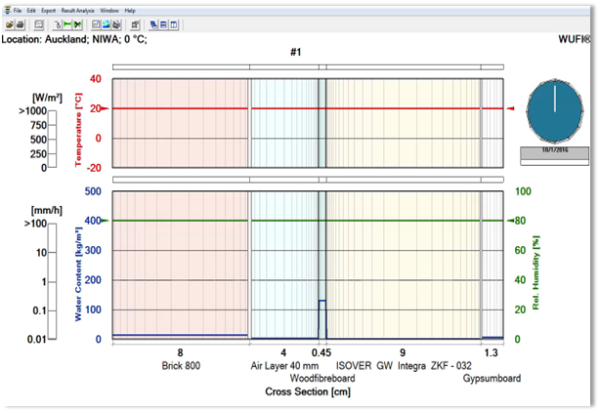Click the running-figure start calculation icon

coord(56,22)
